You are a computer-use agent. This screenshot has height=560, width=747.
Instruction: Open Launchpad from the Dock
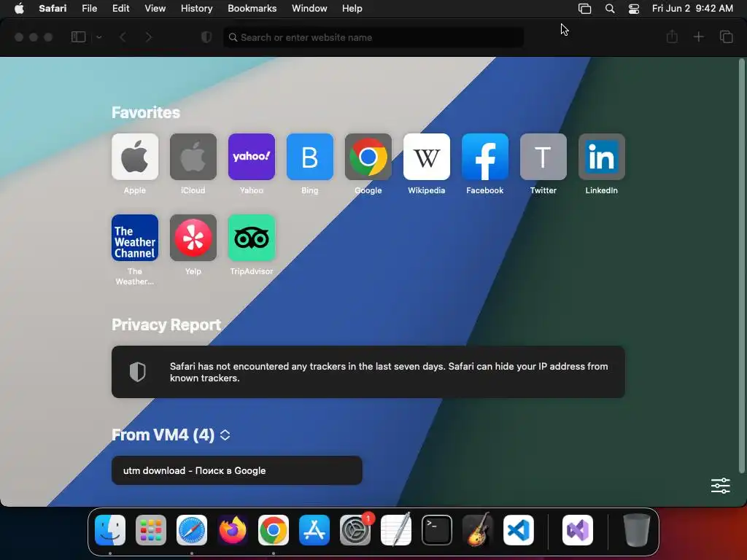[x=151, y=530]
